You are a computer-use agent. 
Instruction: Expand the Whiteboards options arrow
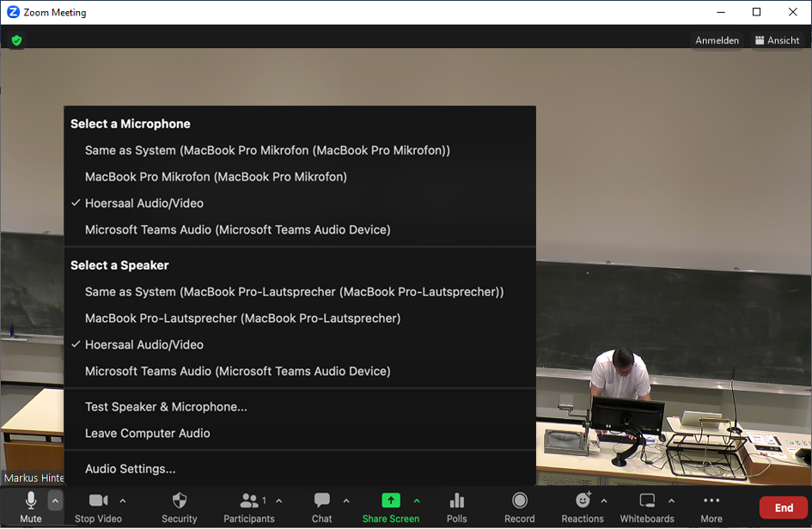(x=671, y=501)
